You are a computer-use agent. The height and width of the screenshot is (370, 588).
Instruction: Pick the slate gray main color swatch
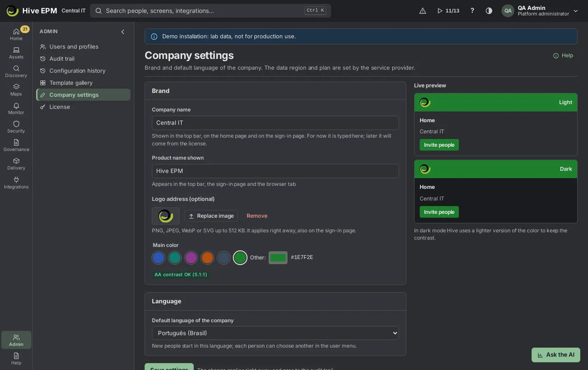point(224,258)
